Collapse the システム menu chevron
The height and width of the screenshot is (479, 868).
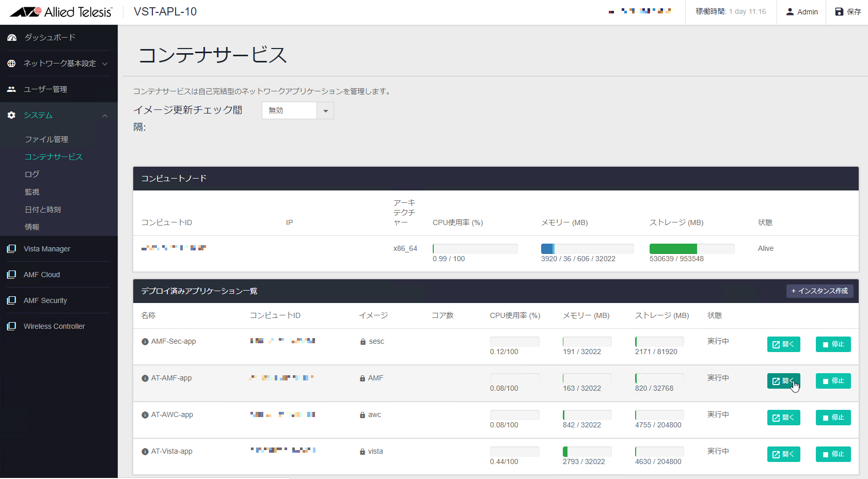coord(105,116)
